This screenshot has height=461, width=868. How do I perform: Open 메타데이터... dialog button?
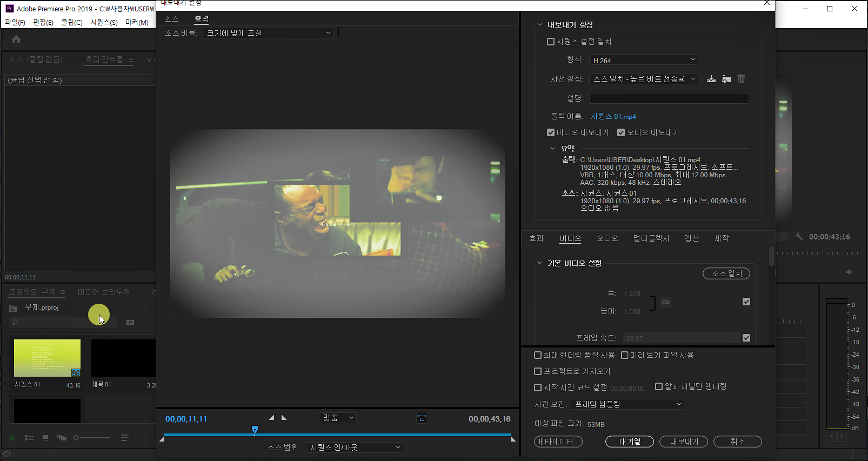(x=558, y=442)
